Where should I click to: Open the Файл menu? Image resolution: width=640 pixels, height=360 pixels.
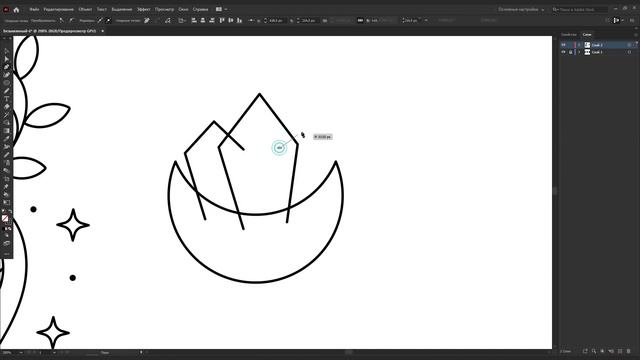click(x=34, y=9)
